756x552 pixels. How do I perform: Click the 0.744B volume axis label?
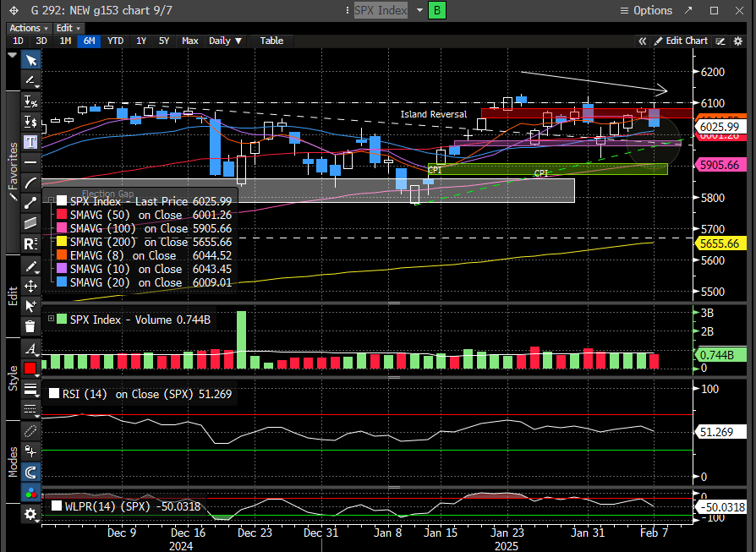(720, 355)
